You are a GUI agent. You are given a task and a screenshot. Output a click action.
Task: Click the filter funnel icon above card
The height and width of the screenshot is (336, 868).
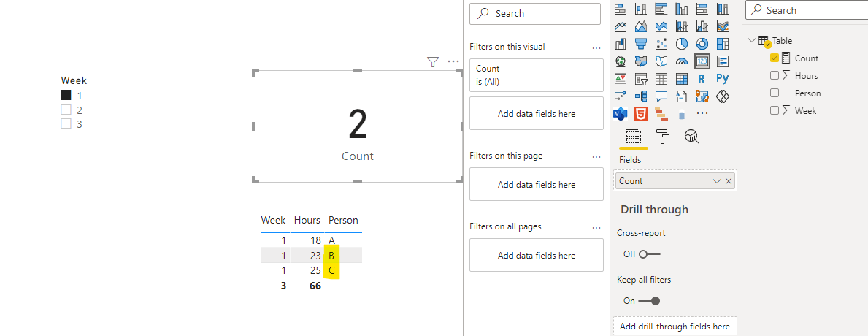tap(433, 62)
